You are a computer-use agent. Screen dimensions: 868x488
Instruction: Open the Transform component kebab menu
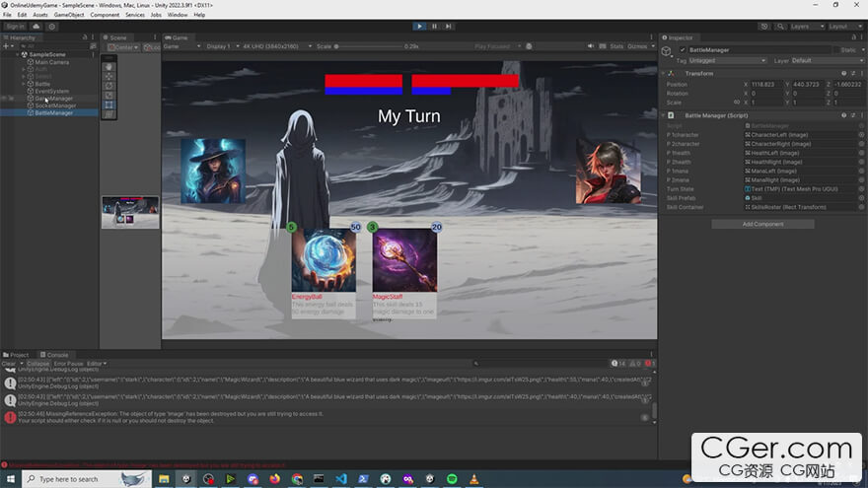pyautogui.click(x=862, y=73)
